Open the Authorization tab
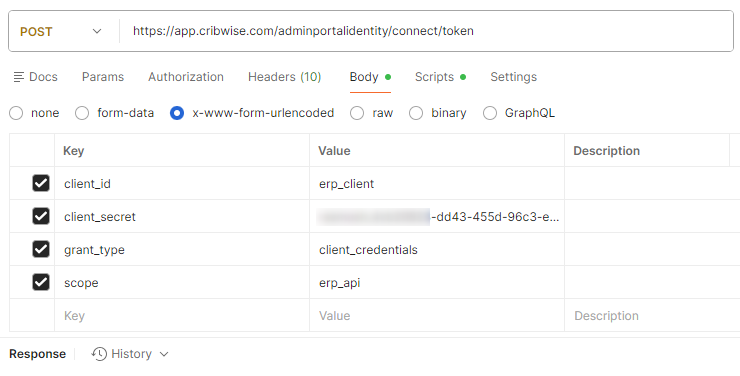This screenshot has height=376, width=740. tap(186, 77)
